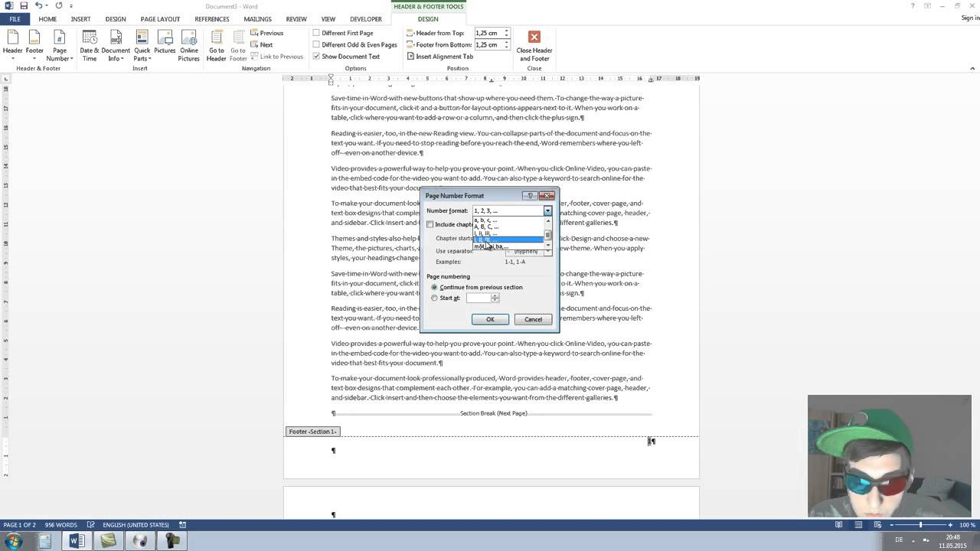The image size is (980, 551).
Task: Insert Online Pictures
Action: click(x=188, y=45)
